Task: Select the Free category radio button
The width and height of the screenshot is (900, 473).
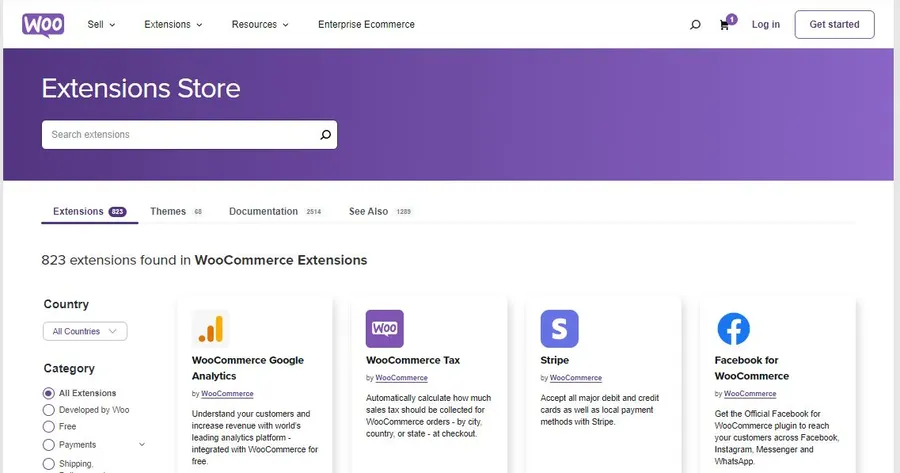Action: tap(49, 427)
